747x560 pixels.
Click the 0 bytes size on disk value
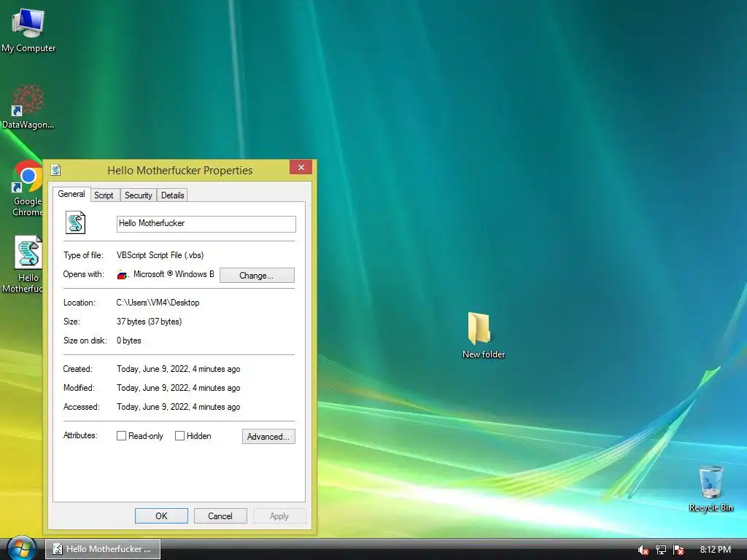pos(128,341)
